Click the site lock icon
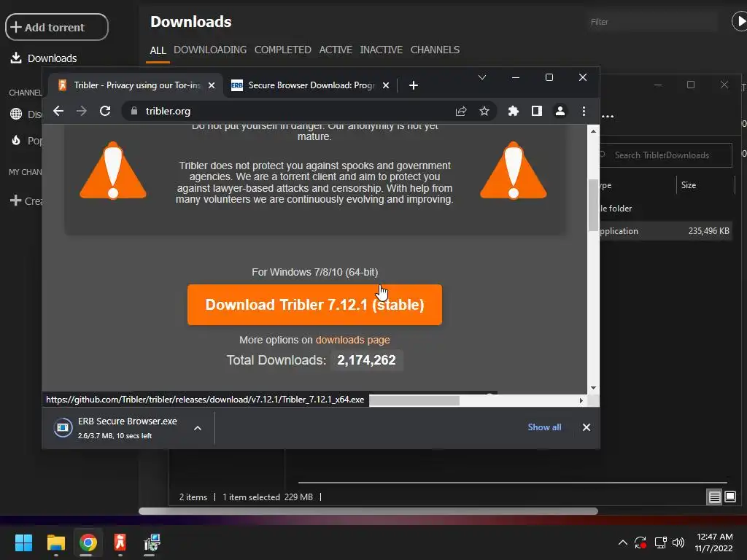Image resolution: width=747 pixels, height=560 pixels. tap(134, 111)
